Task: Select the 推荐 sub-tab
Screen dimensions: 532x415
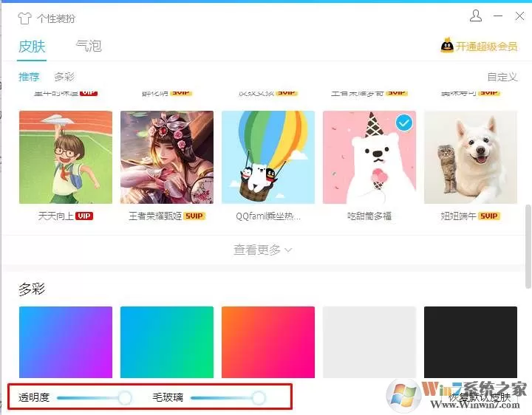Action: pyautogui.click(x=29, y=77)
